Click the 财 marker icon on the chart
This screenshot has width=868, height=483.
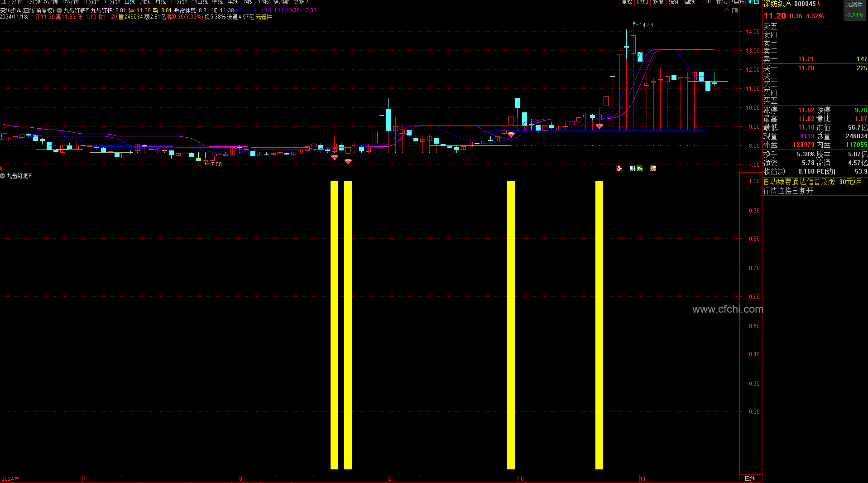coord(633,169)
